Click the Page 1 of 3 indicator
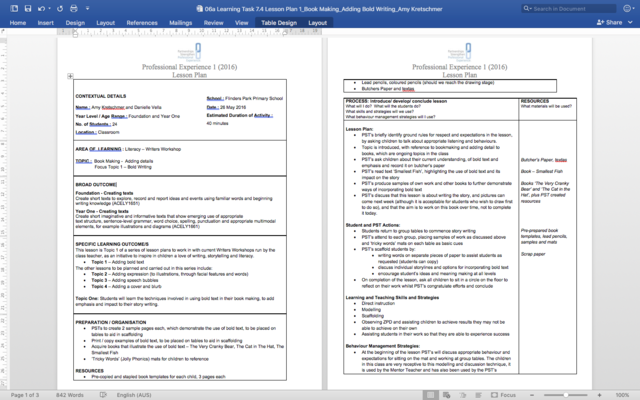This screenshot has width=640, height=400. pos(25,395)
